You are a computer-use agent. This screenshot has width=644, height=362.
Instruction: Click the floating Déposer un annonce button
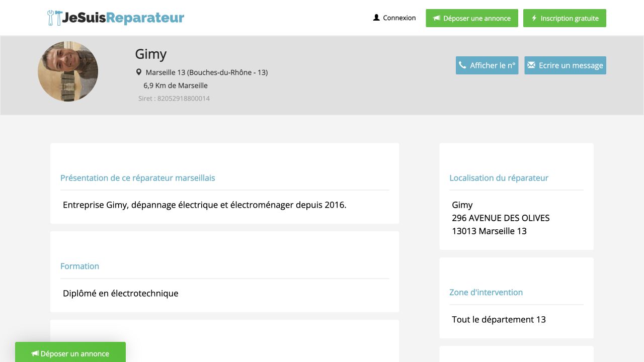point(70,352)
